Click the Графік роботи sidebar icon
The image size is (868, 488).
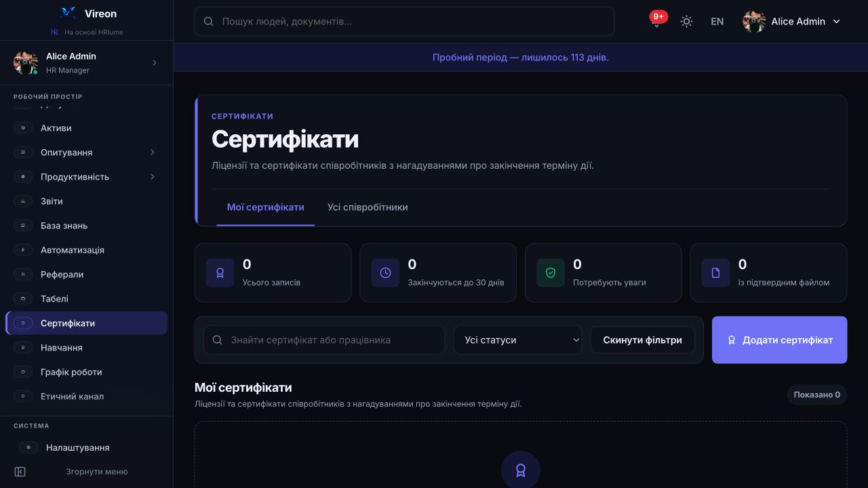[x=23, y=372]
